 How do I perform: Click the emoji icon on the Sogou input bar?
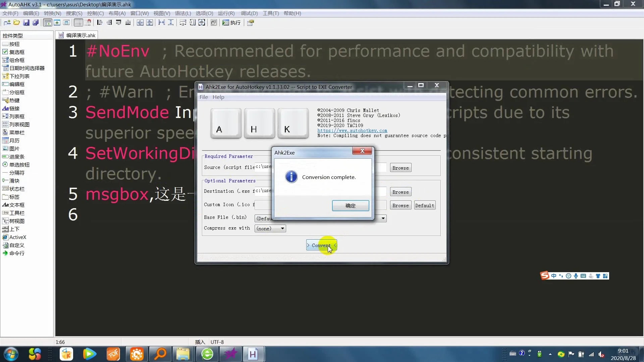[x=568, y=276]
